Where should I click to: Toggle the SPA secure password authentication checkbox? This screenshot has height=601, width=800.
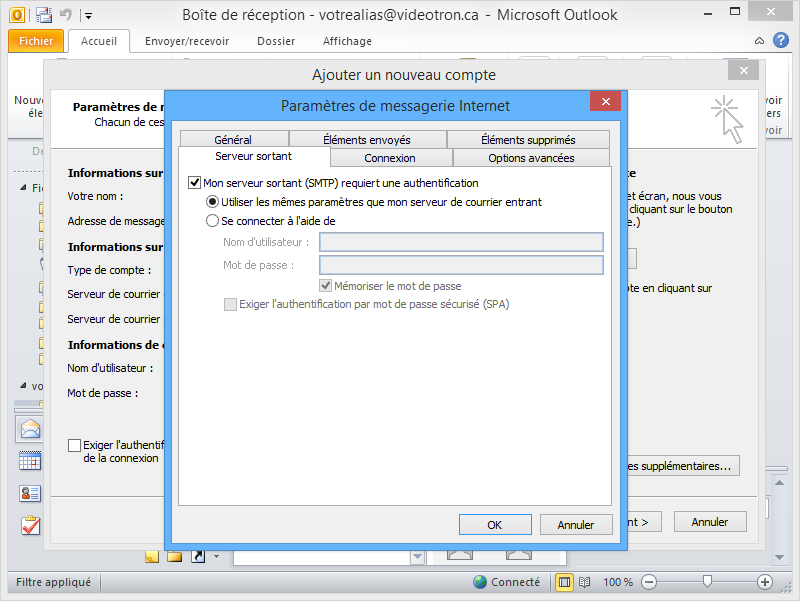click(230, 305)
